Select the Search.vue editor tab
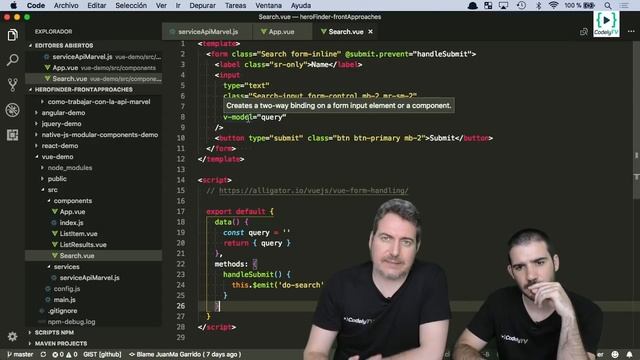The height and width of the screenshot is (360, 640). point(345,31)
